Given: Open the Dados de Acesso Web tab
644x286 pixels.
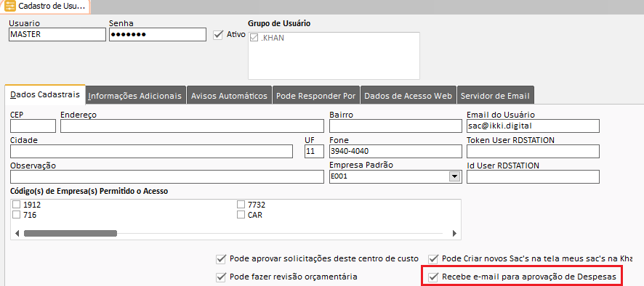Looking at the screenshot, I should pos(408,96).
